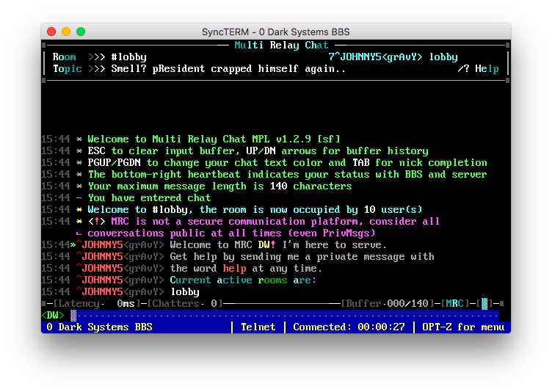The image size is (552, 392).
Task: Click the '[Buffer·000/140]' status indicator
Action: click(388, 304)
